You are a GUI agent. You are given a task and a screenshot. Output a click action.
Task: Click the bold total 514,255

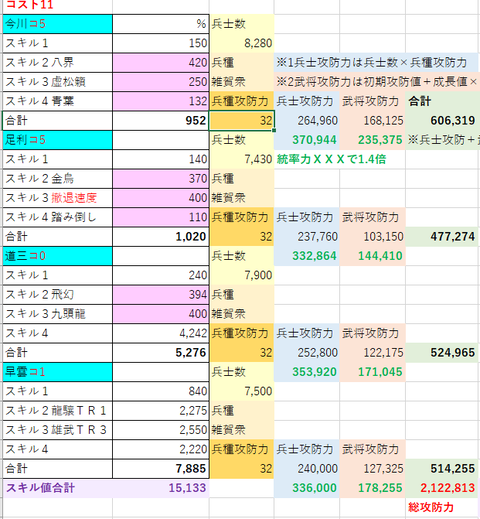click(x=443, y=469)
